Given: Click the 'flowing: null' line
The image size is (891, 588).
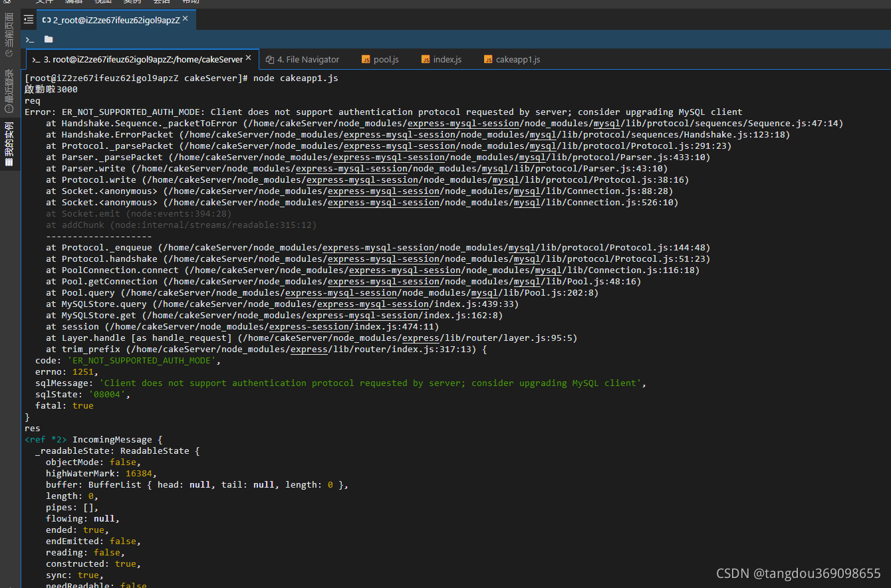Looking at the screenshot, I should point(83,519).
